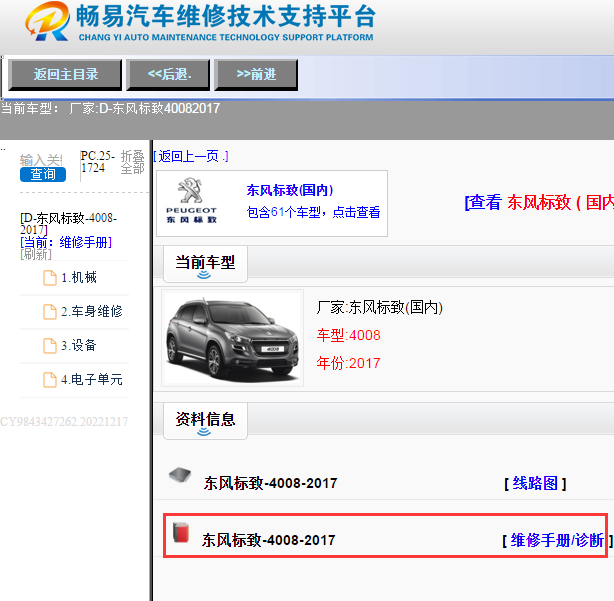614x601 pixels.
Task: Open the 东风标致(国内) brand link
Action: [x=290, y=190]
